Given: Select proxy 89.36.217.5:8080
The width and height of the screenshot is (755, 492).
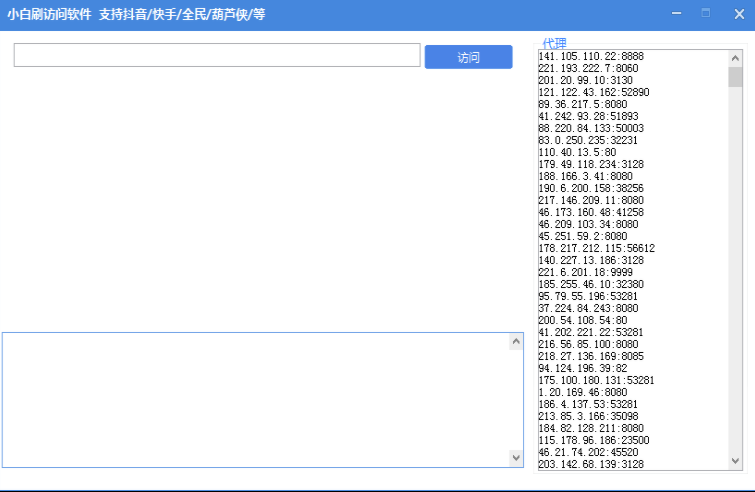Looking at the screenshot, I should tap(583, 104).
